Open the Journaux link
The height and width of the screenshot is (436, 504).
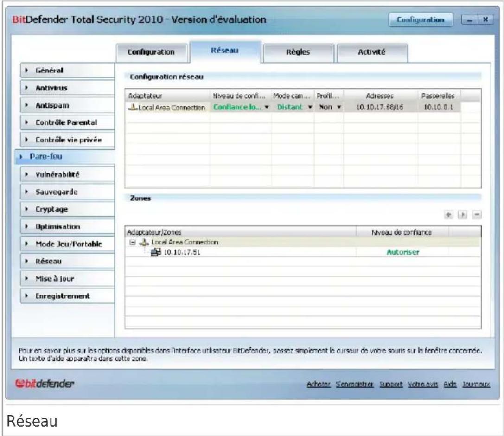click(476, 384)
